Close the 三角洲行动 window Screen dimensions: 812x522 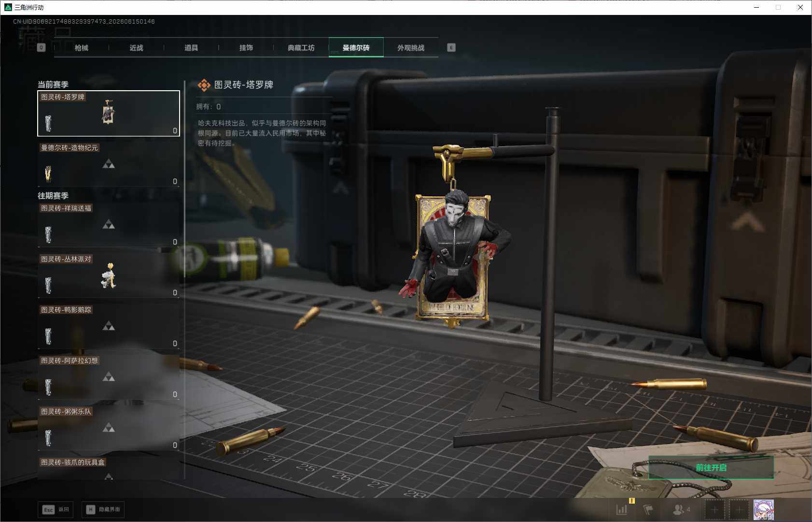[800, 7]
